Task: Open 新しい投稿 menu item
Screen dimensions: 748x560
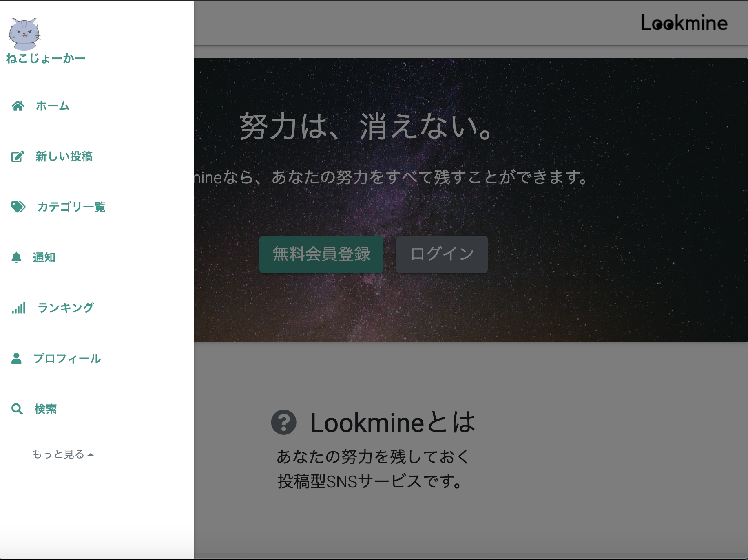Action: [x=64, y=157]
